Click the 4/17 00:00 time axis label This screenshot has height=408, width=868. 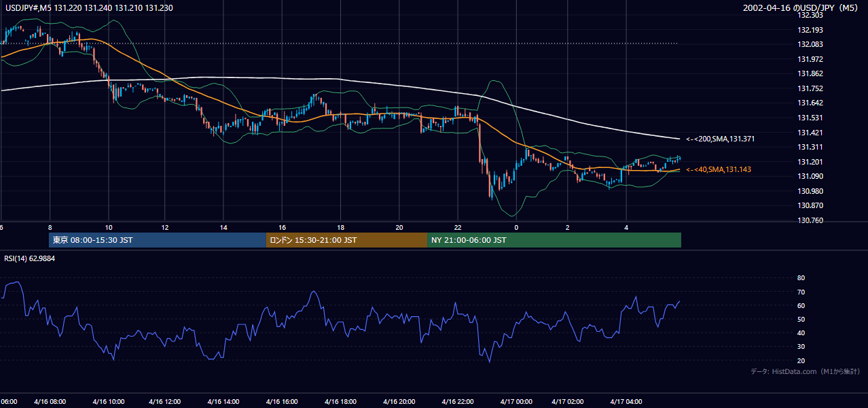(516, 402)
